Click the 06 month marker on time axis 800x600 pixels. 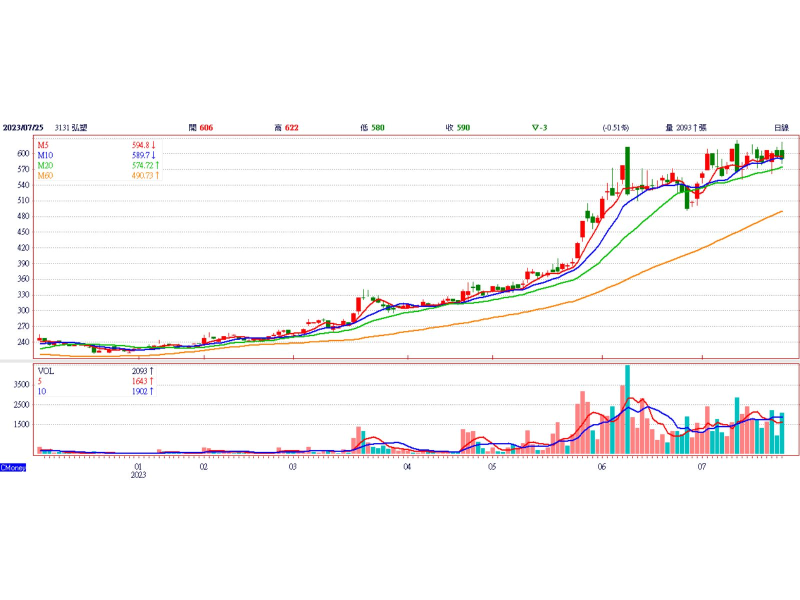601,466
